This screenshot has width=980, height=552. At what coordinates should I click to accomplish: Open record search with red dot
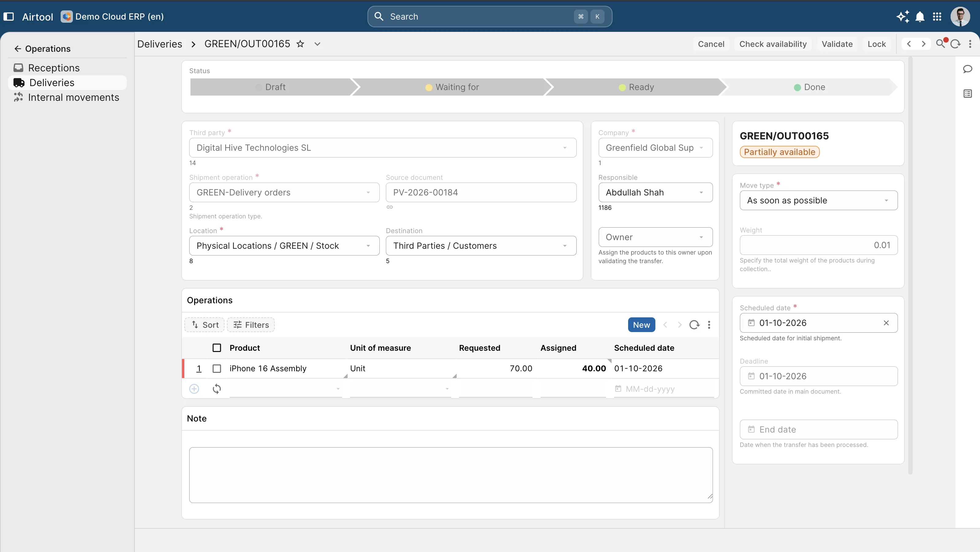(x=941, y=43)
